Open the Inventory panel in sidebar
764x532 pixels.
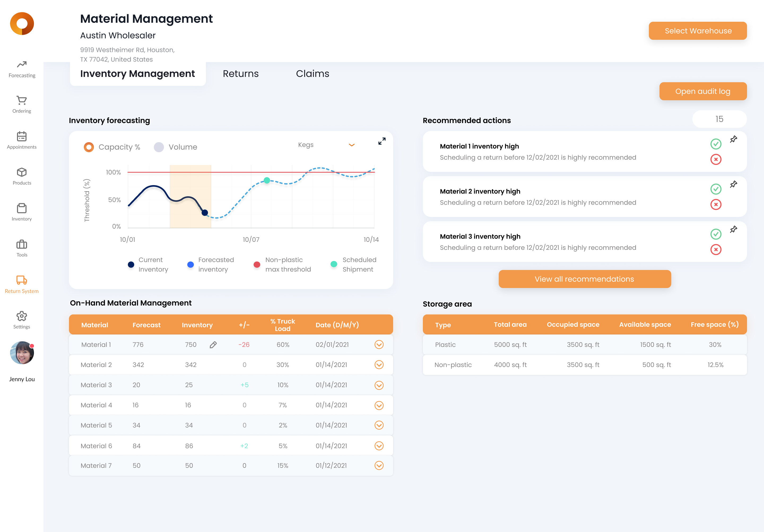[22, 212]
